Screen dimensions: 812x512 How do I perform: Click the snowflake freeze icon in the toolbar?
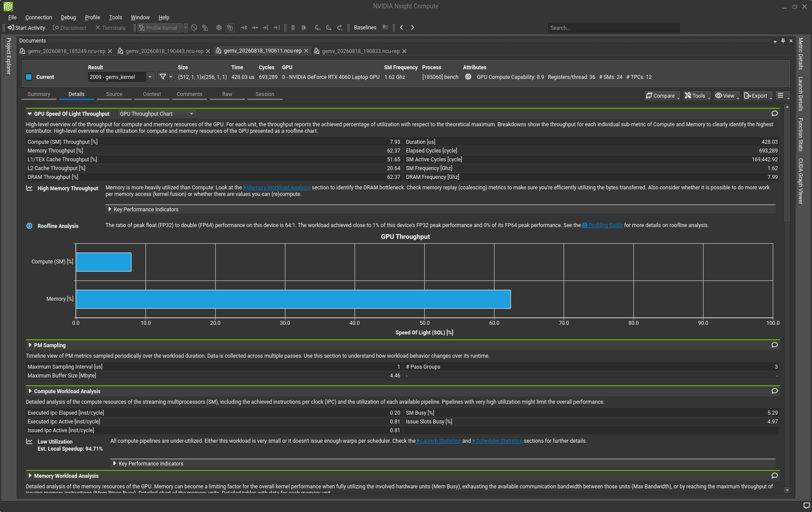click(x=219, y=28)
